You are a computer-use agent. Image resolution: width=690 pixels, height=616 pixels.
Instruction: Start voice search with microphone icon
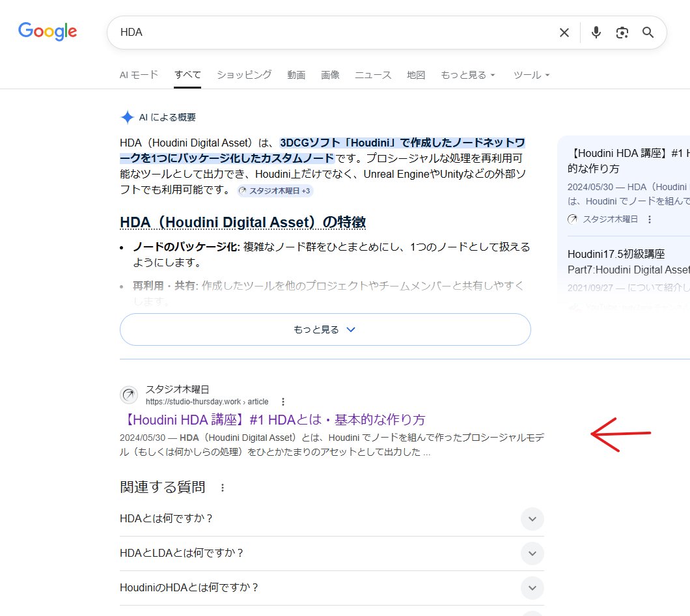tap(596, 33)
